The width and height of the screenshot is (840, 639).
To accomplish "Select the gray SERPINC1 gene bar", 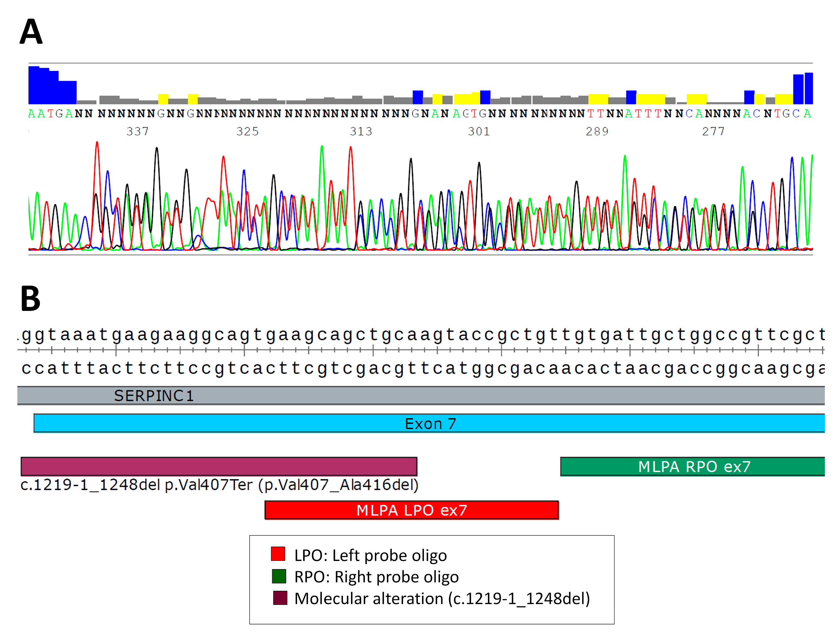I will pos(420,396).
